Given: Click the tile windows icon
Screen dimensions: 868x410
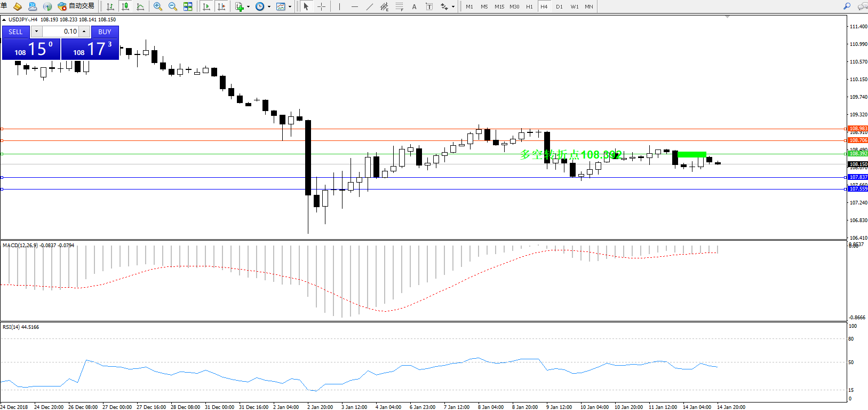Looking at the screenshot, I should [x=188, y=6].
